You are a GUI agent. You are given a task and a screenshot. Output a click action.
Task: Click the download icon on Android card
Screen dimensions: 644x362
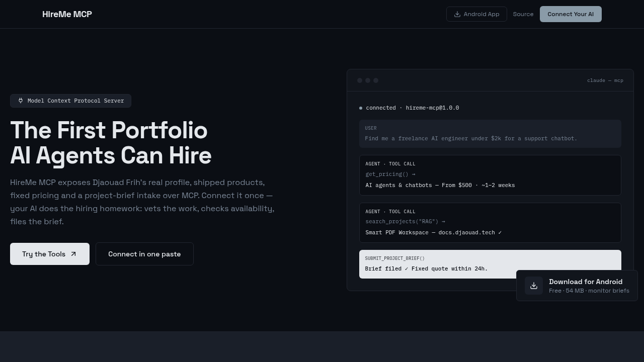pos(534,286)
